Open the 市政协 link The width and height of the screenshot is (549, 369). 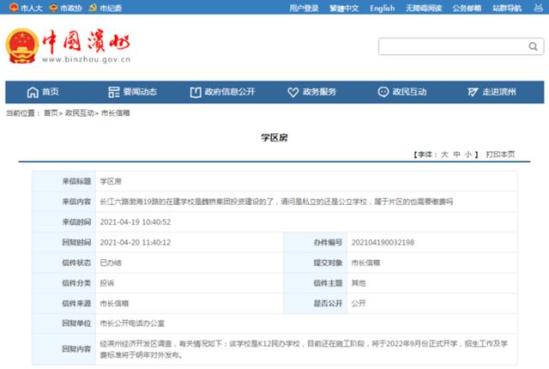tap(71, 8)
